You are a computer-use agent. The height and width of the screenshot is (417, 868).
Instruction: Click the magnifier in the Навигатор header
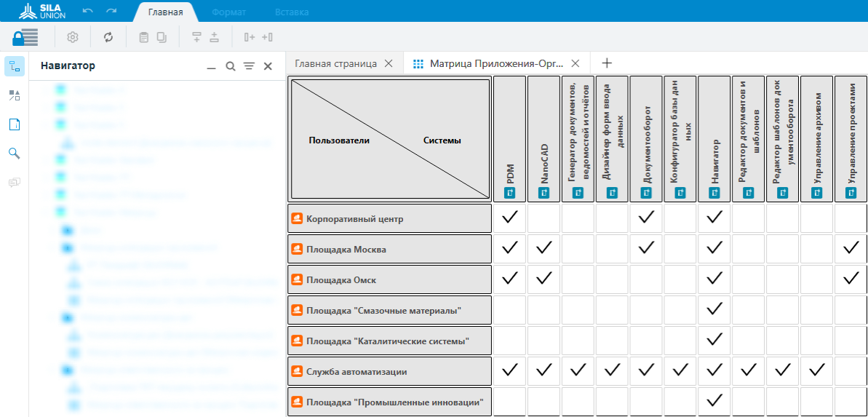[x=231, y=66]
